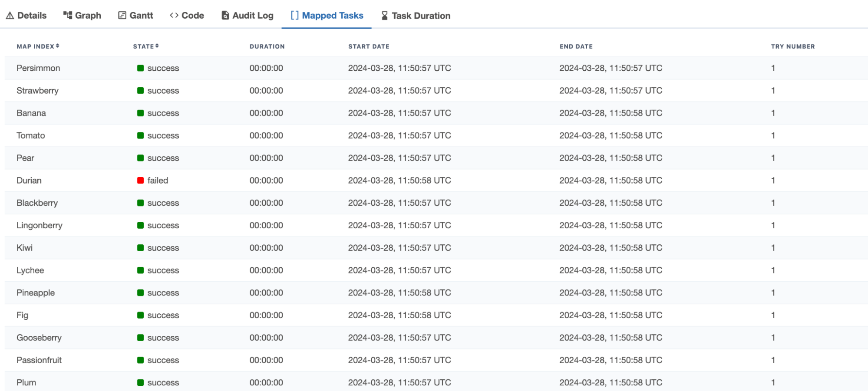Click the Graph tab tree icon

pyautogui.click(x=68, y=16)
